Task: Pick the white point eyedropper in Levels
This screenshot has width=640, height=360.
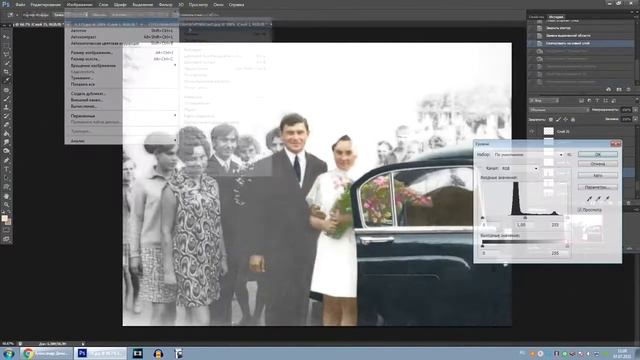Action: 607,199
